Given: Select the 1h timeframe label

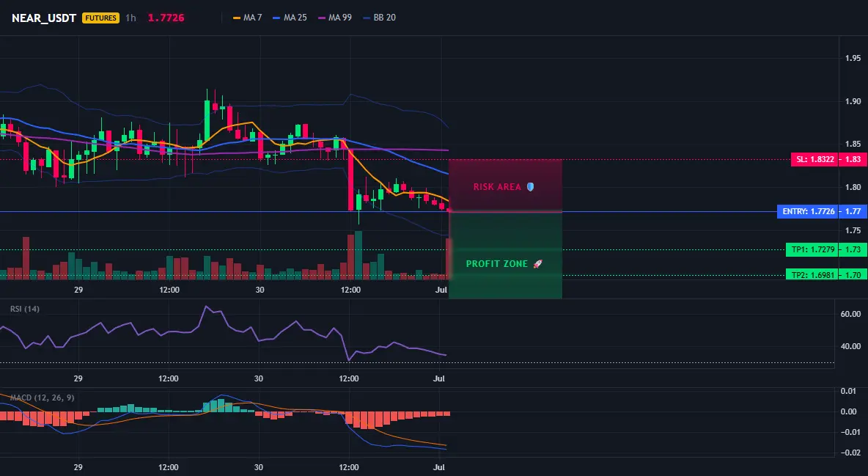Looking at the screenshot, I should [x=130, y=18].
